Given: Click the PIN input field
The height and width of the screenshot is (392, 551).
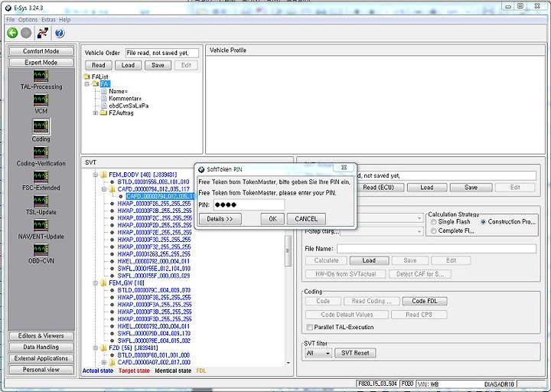Looking at the screenshot, I should (x=248, y=204).
